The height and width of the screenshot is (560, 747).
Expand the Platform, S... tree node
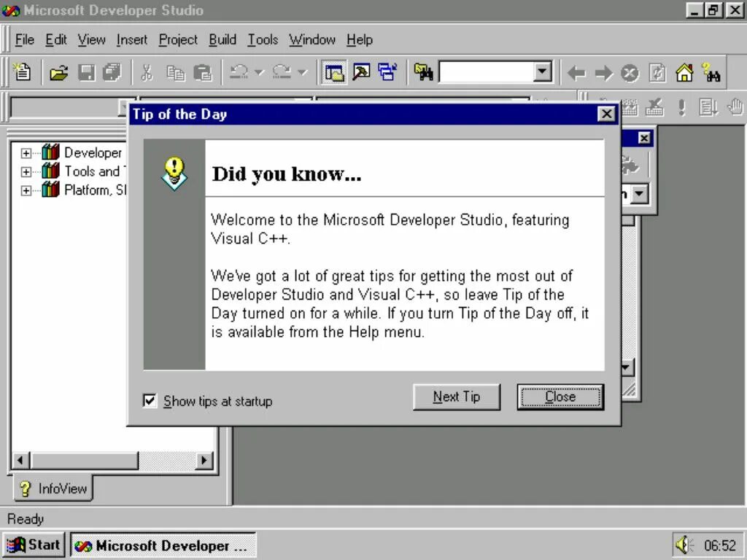coord(26,190)
